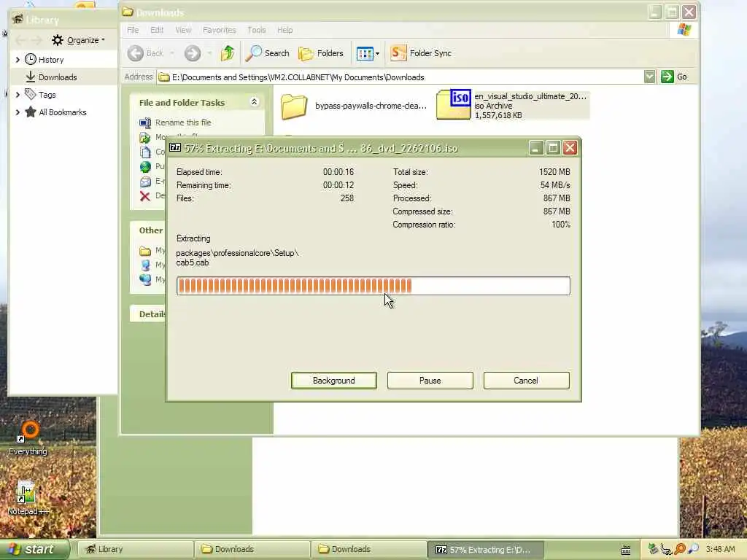Open the Tools menu
This screenshot has width=747, height=560.
click(x=256, y=30)
